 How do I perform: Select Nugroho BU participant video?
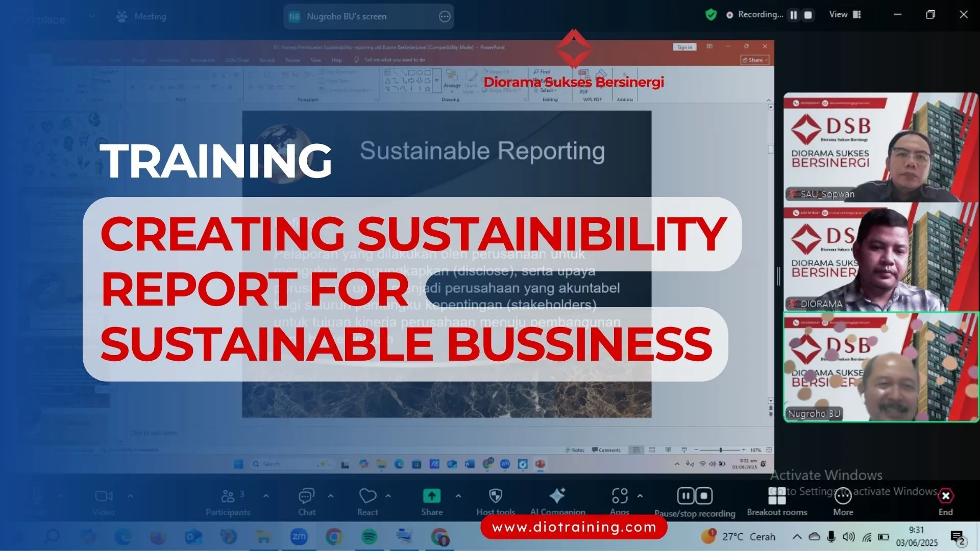coord(880,367)
